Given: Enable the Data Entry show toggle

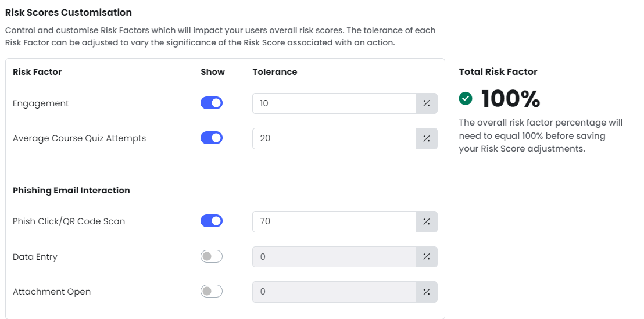Looking at the screenshot, I should click(x=212, y=257).
